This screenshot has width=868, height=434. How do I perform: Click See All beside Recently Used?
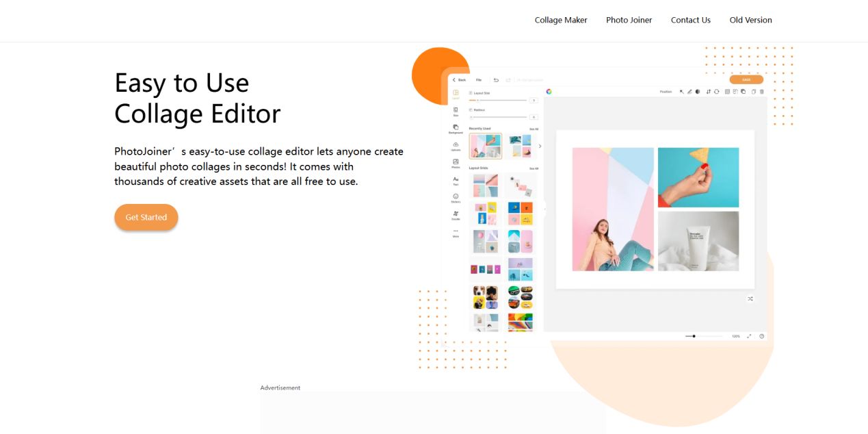coord(534,129)
